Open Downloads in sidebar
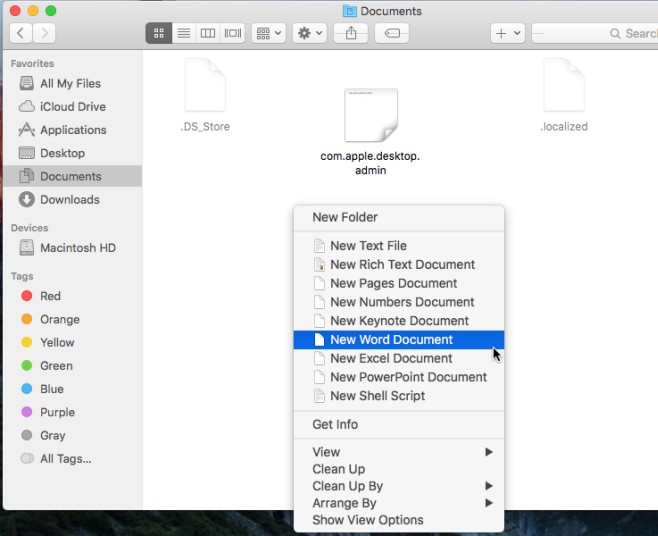658x536 pixels. point(72,200)
